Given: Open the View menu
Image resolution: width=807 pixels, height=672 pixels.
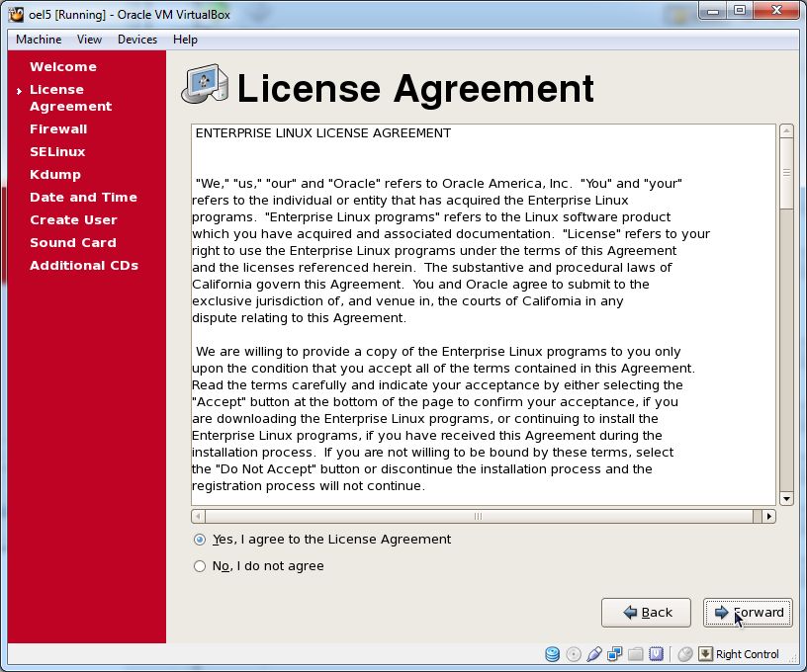Looking at the screenshot, I should coord(89,40).
